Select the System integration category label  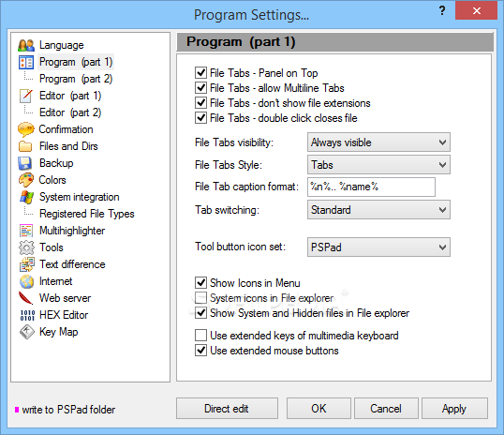coord(79,197)
